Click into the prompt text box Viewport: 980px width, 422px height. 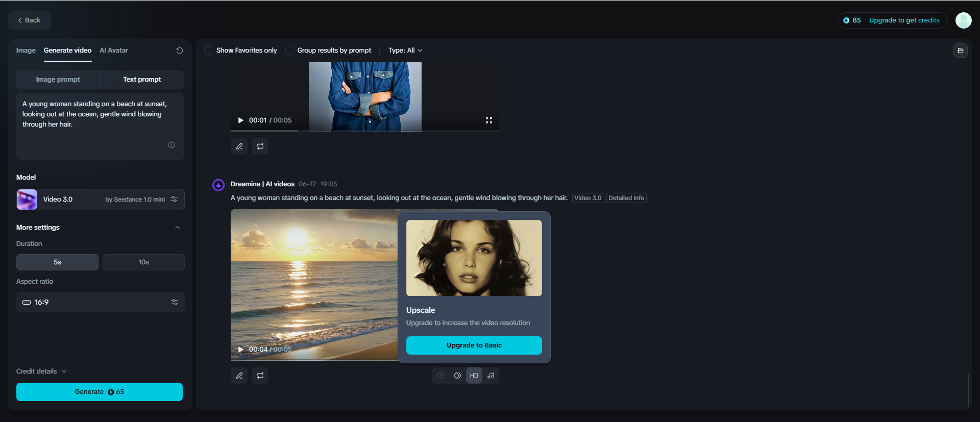point(100,127)
